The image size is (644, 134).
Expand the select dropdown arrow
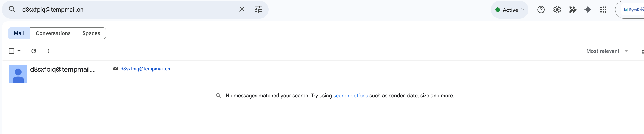[19, 51]
